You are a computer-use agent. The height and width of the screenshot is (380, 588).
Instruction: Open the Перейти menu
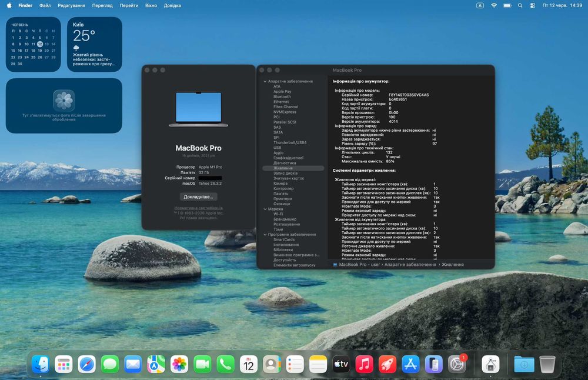pos(129,5)
